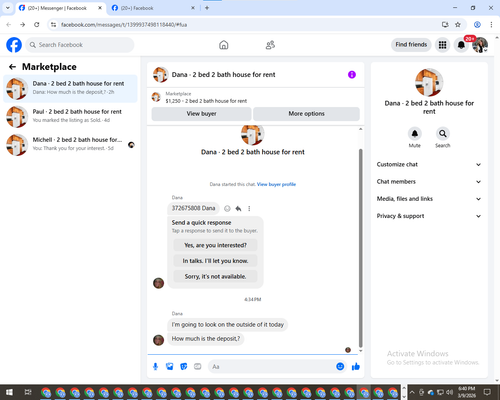
Task: Go back in browser history
Action: point(9,25)
